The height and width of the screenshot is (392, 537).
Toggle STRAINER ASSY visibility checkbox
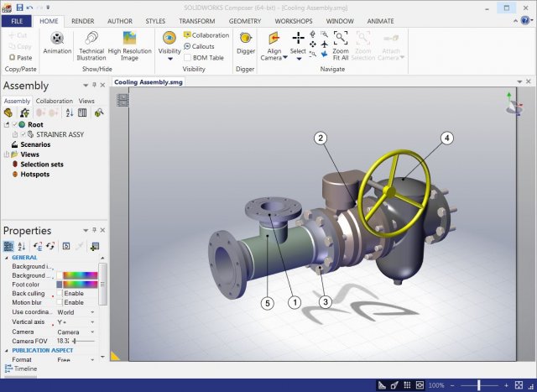(x=23, y=134)
